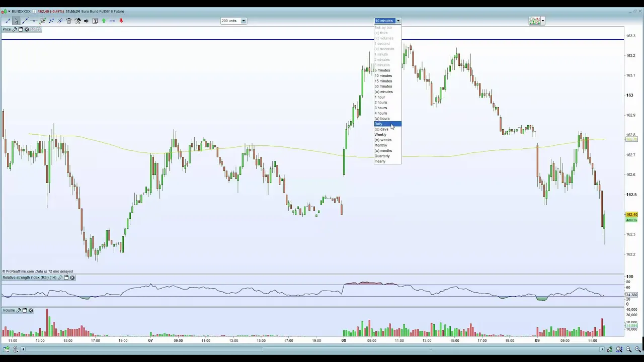Click the 162.40 current price label
Screen dimensions: 644x362
coord(631,215)
